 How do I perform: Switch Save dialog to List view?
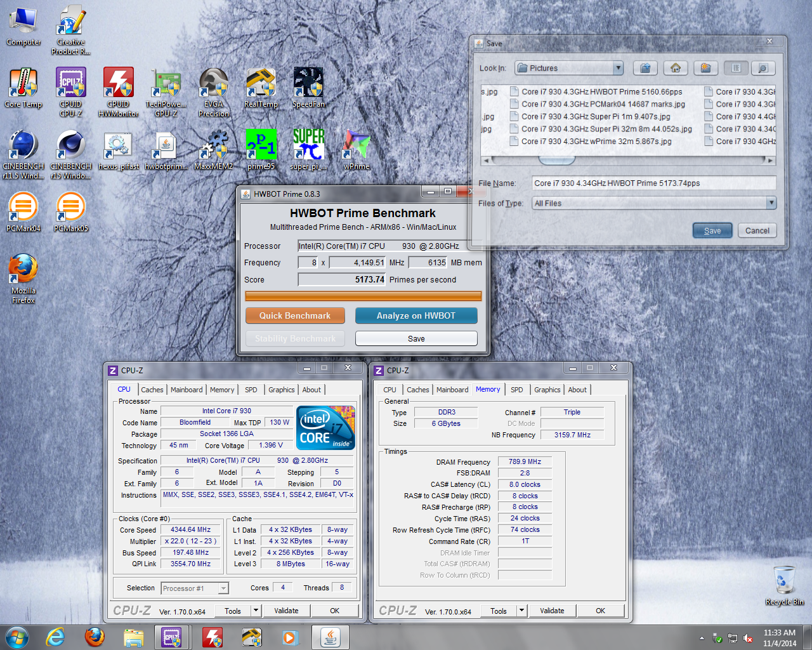[736, 68]
